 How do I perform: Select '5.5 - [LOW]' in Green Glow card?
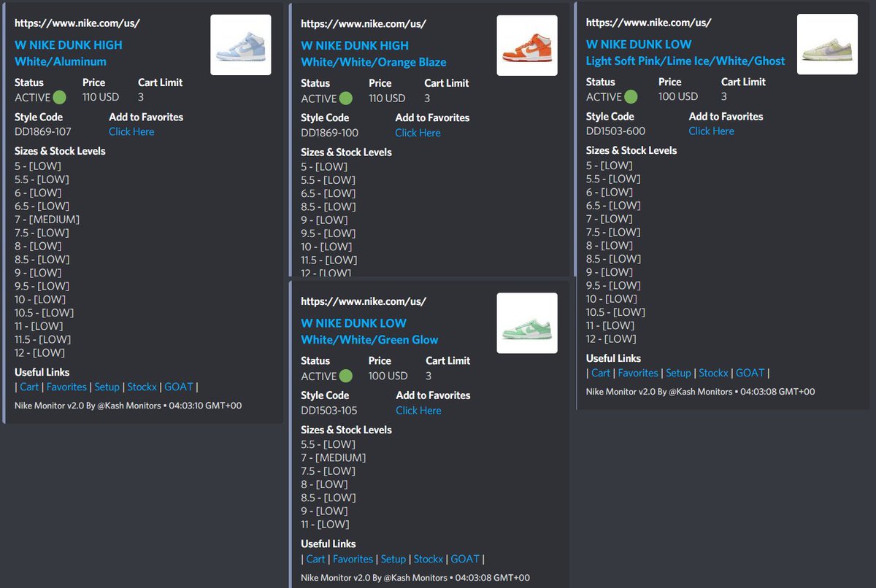click(328, 444)
